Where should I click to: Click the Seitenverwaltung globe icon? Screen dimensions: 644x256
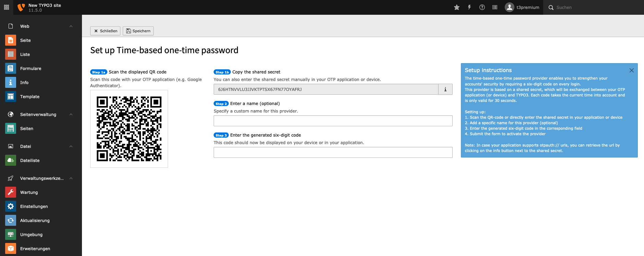coord(11,114)
